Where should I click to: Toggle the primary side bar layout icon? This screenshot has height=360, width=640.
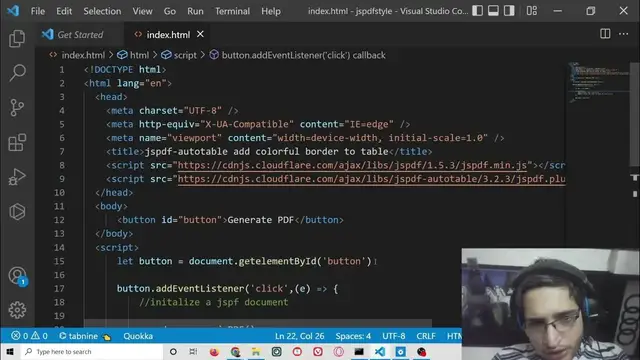click(478, 11)
